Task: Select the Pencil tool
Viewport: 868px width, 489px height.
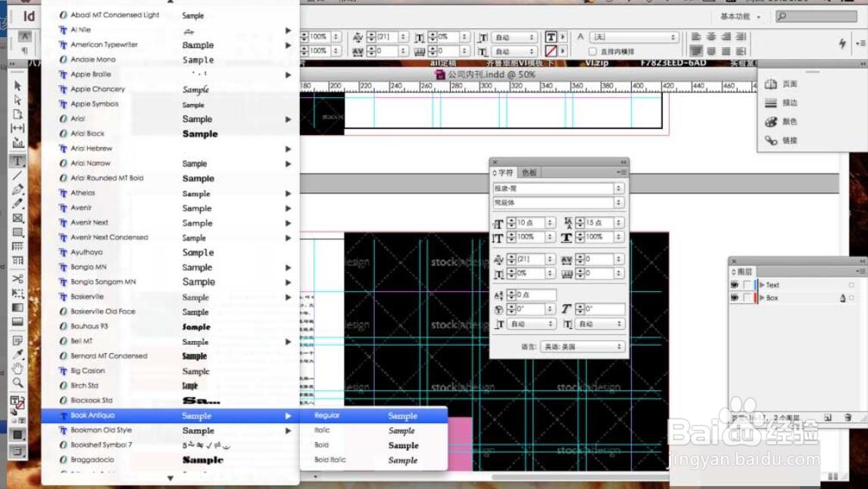Action: (17, 204)
